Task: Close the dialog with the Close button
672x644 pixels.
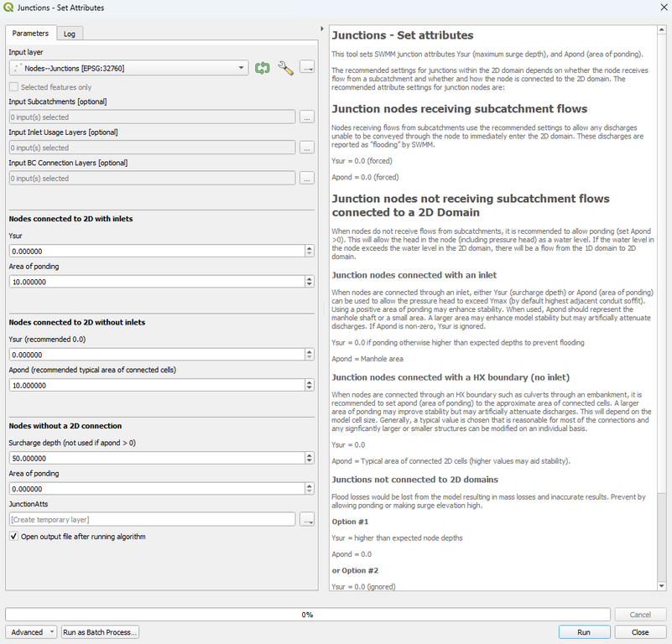Action: coord(640,632)
